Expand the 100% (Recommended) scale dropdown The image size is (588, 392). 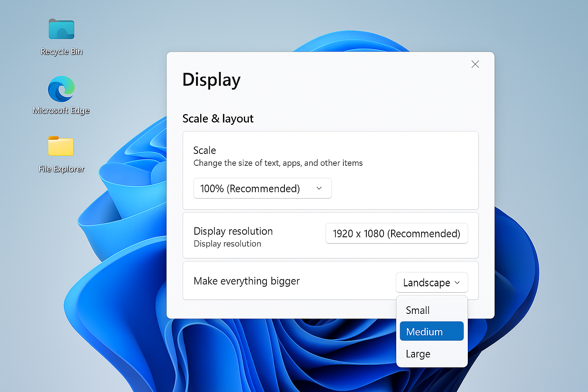[263, 188]
